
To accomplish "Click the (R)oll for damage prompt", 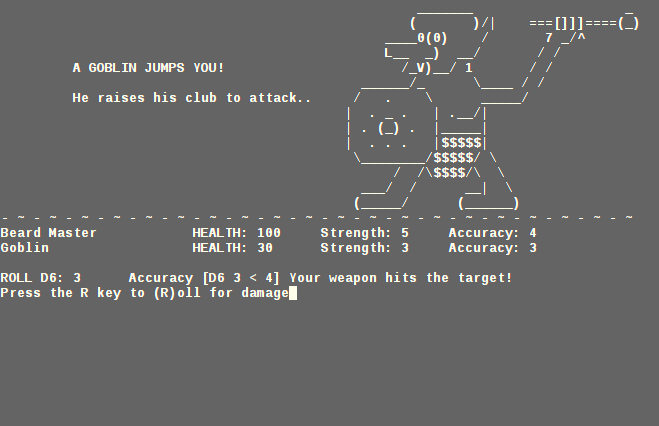I will 221,293.
